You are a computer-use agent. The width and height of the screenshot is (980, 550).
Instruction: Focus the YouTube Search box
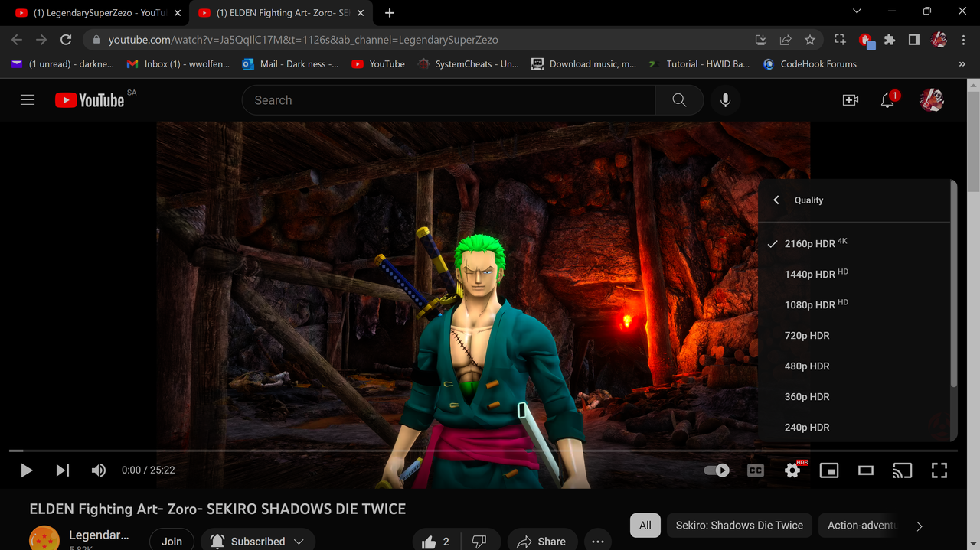[x=449, y=100]
